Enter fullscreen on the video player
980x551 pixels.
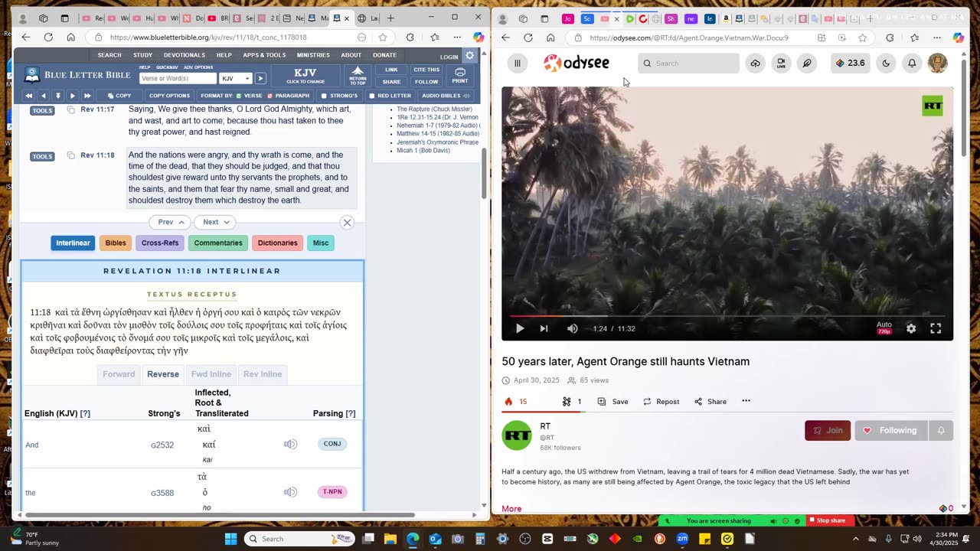(936, 328)
